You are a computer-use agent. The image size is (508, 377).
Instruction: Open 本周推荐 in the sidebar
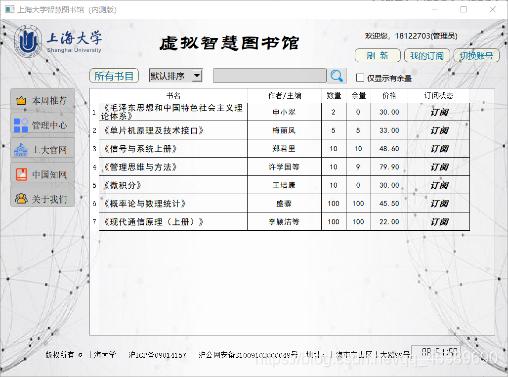(43, 100)
